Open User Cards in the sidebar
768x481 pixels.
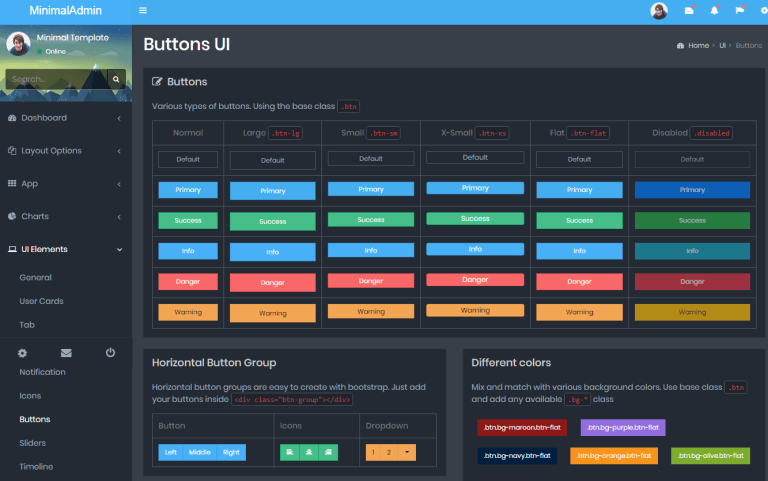tap(42, 301)
